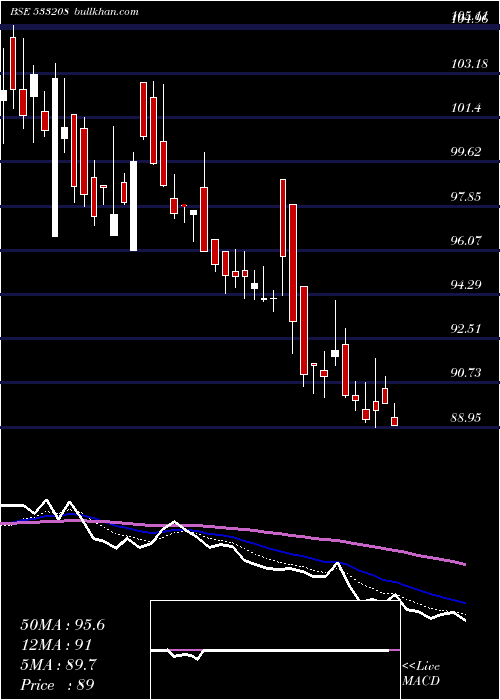Viewport: 500px width, 700px height.
Task: Click the bullkhan.com source label
Action: pos(106,12)
